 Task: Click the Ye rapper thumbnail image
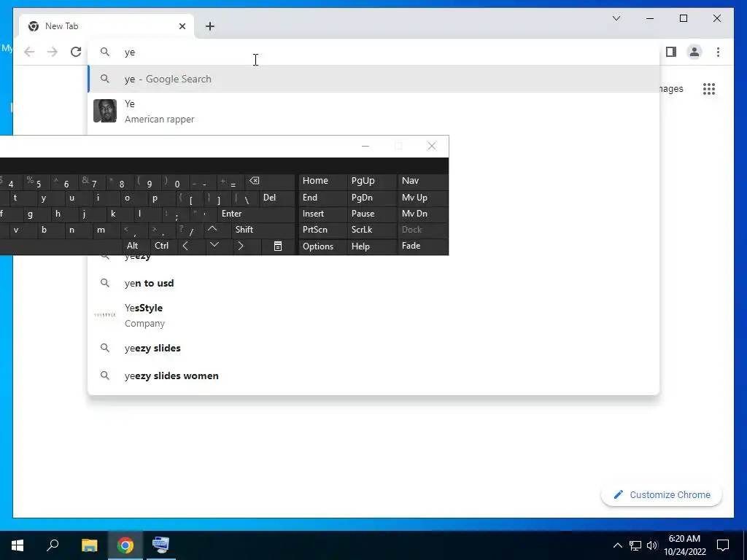tap(105, 111)
